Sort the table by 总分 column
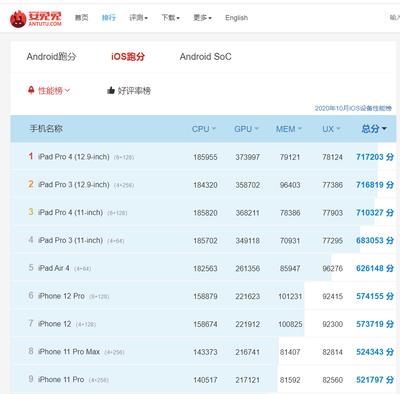 (374, 129)
